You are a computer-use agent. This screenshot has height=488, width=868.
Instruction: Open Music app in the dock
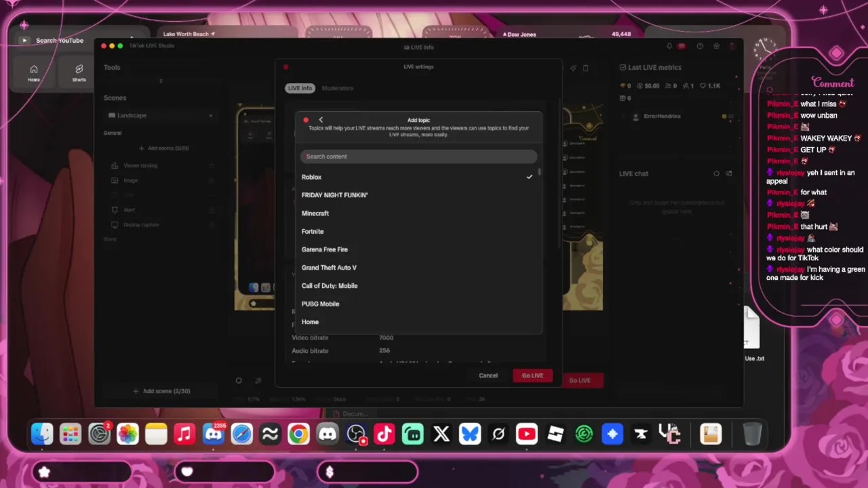184,434
